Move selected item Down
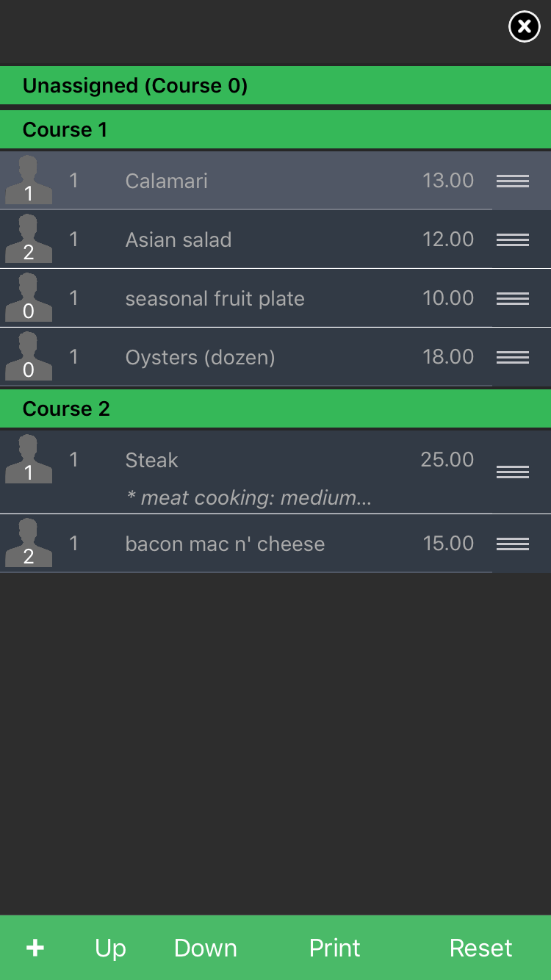Image resolution: width=551 pixels, height=980 pixels. [x=206, y=948]
